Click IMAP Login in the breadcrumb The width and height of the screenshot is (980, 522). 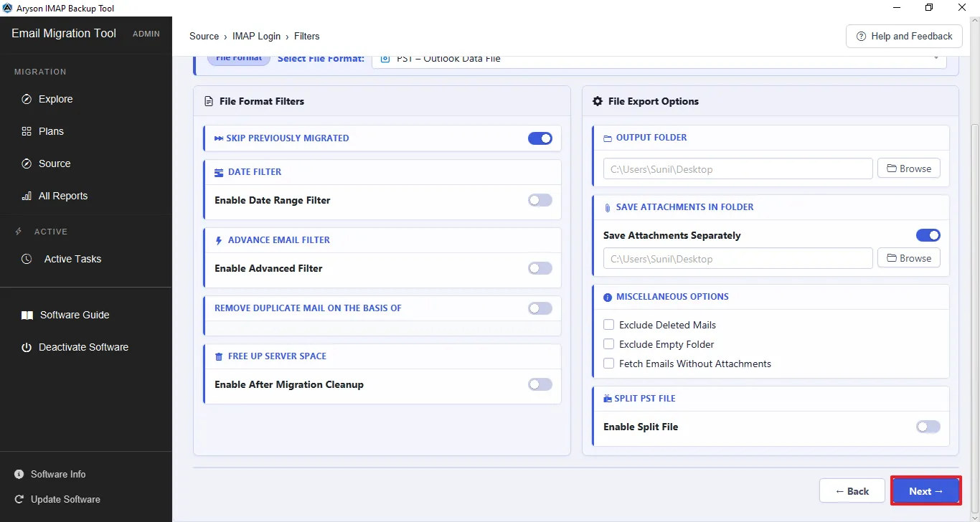pyautogui.click(x=256, y=36)
